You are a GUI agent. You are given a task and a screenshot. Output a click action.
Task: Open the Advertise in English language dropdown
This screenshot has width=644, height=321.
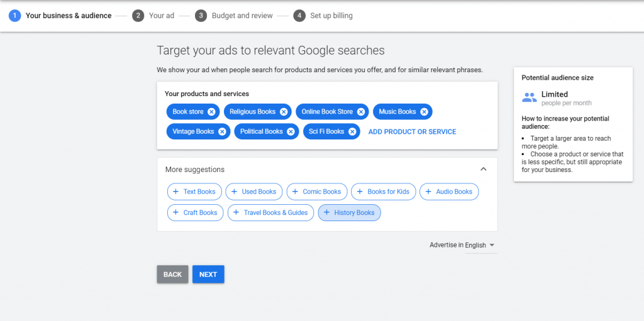(x=481, y=245)
